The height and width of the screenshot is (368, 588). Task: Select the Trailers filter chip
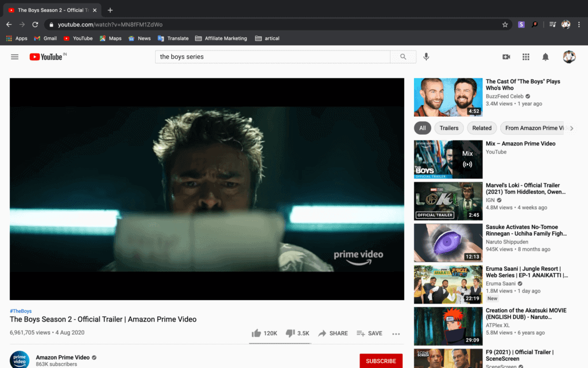[x=449, y=128]
